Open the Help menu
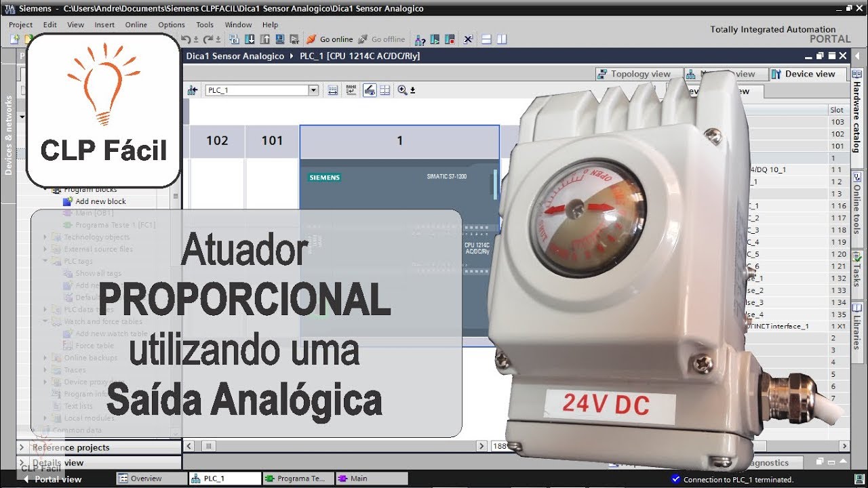868x488 pixels. pos(270,24)
